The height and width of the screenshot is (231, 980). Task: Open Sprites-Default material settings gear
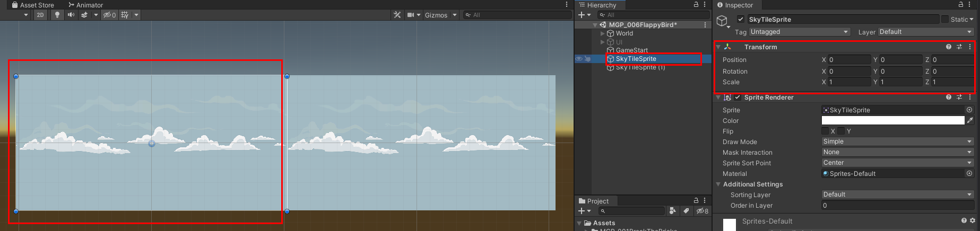(x=973, y=220)
